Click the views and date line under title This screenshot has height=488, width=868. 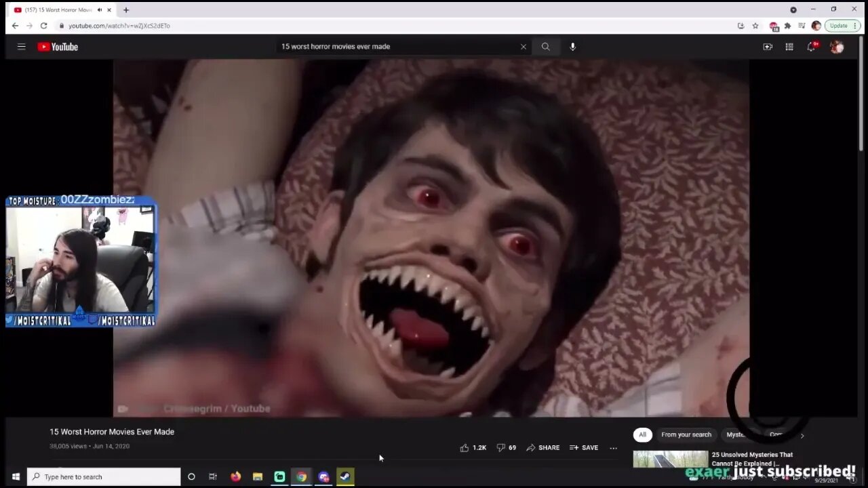pyautogui.click(x=90, y=446)
